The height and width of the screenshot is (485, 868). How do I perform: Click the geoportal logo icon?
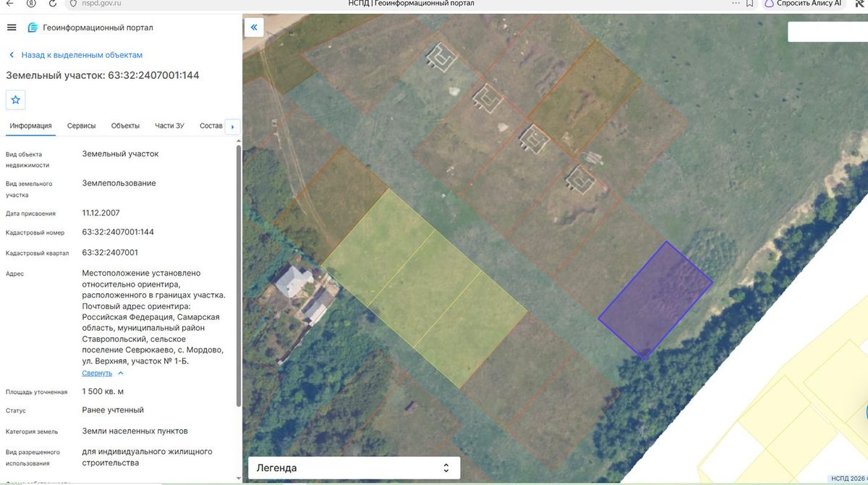pyautogui.click(x=33, y=28)
